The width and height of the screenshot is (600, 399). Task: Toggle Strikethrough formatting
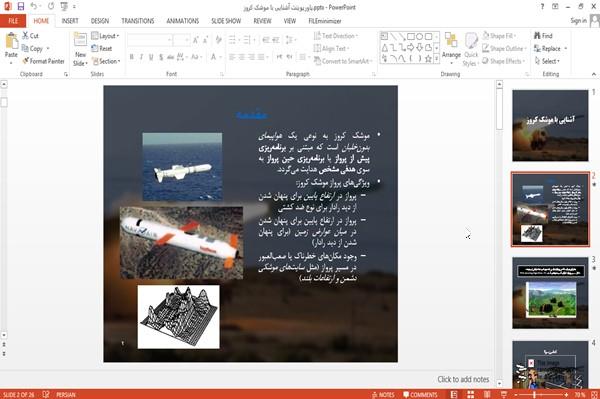tap(170, 57)
